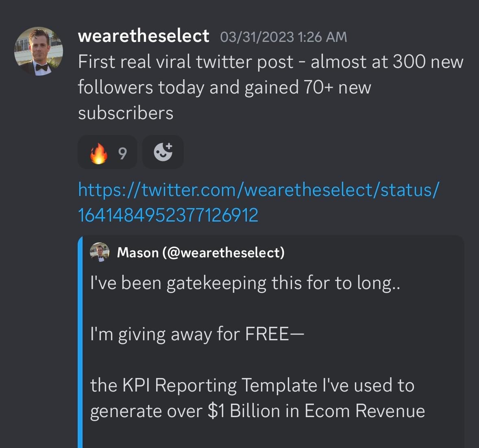
Task: Click the 'almost at 300 new' text
Action: (x=387, y=62)
